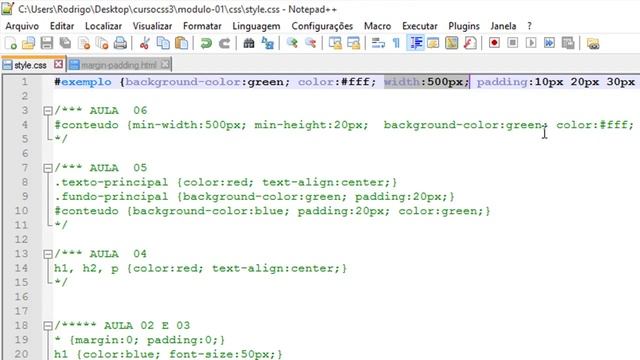Toggle word wrap toolbar icon
The width and height of the screenshot is (640, 360).
[378, 43]
